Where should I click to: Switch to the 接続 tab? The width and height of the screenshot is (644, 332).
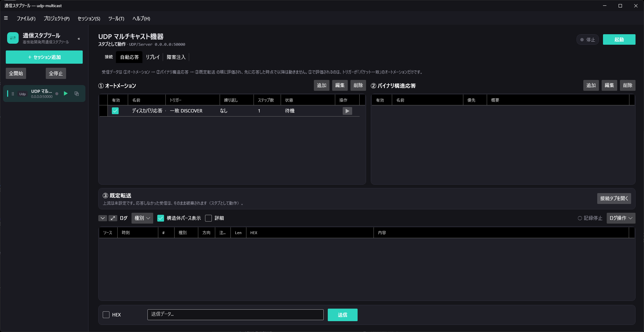[109, 57]
